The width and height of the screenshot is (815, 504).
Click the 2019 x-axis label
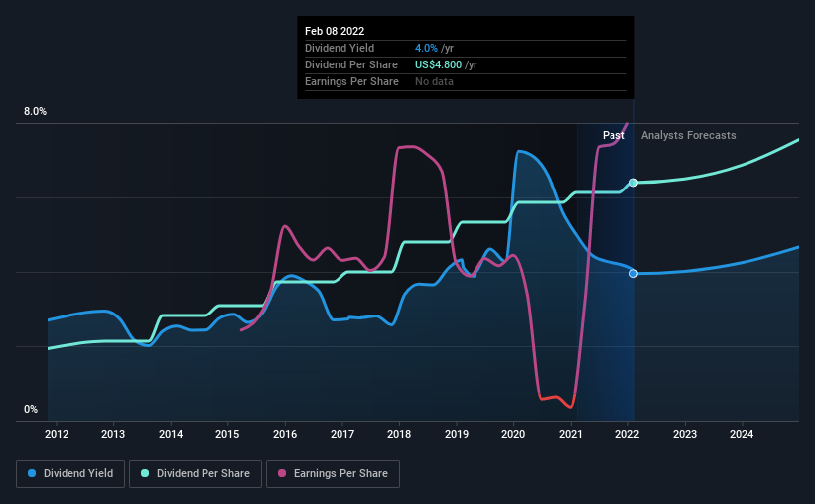pos(457,434)
